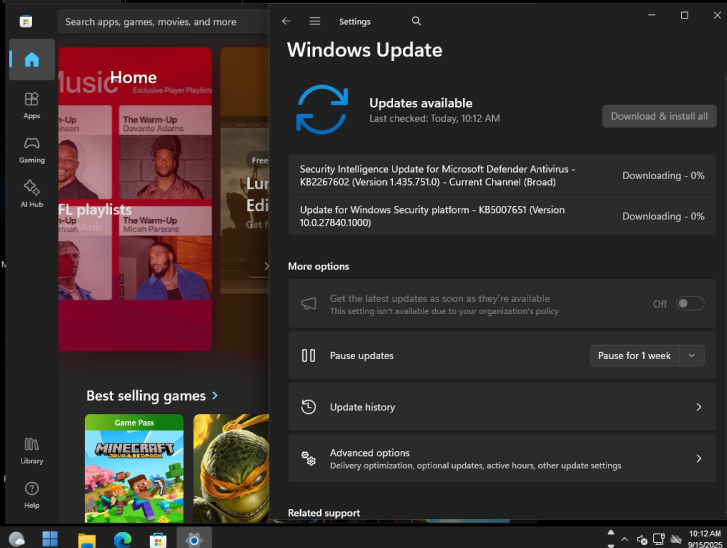Click the Microsoft Store logo icon
727x548 pixels.
tap(26, 21)
